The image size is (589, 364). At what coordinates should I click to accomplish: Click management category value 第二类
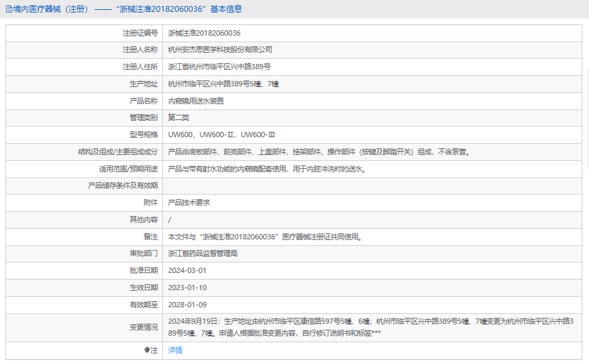click(179, 117)
